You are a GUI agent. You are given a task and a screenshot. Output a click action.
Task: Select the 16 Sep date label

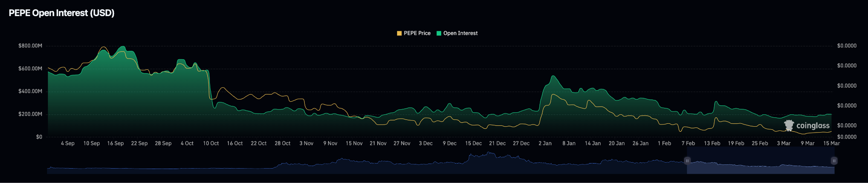pyautogui.click(x=115, y=143)
